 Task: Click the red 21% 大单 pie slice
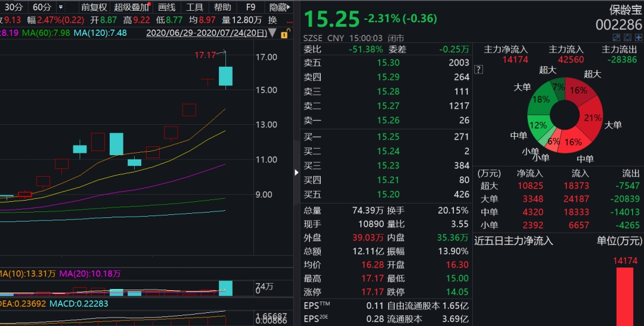pos(592,117)
